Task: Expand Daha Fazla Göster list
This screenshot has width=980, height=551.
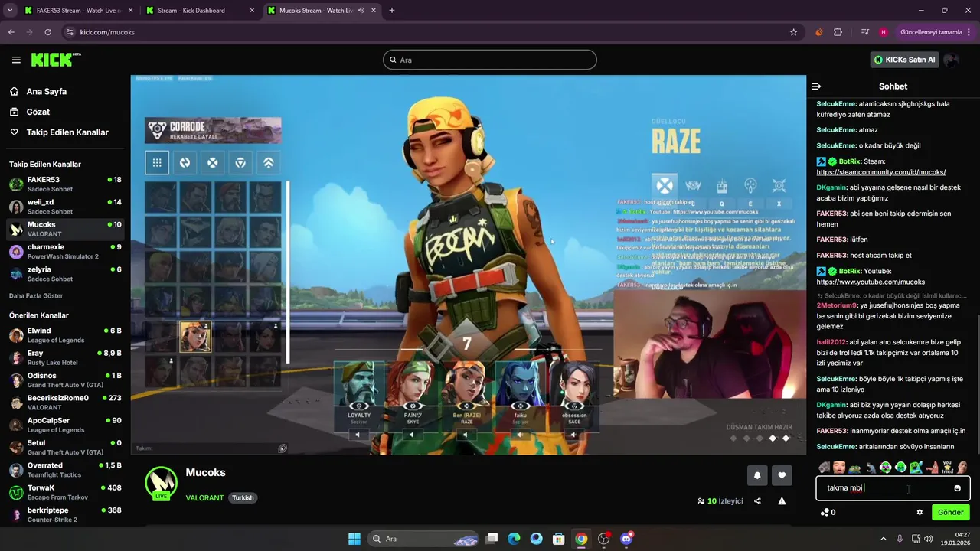Action: click(x=36, y=295)
